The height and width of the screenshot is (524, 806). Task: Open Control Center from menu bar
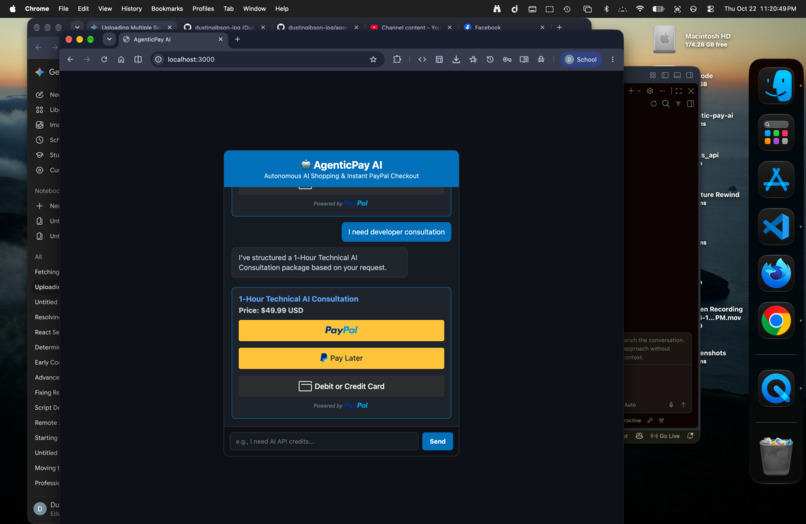pos(710,9)
